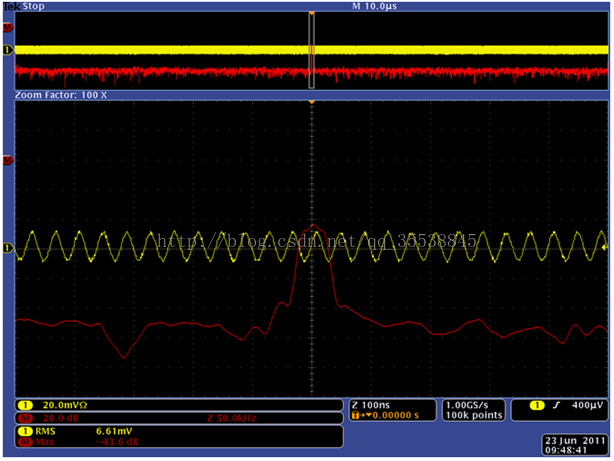Click the 0.00000 s trigger delay value
The image size is (614, 461).
tap(395, 415)
